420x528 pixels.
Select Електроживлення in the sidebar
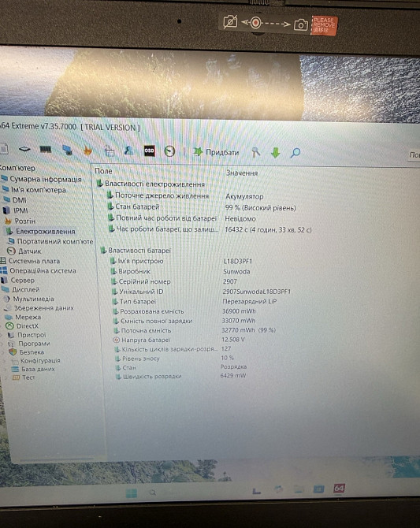(39, 232)
